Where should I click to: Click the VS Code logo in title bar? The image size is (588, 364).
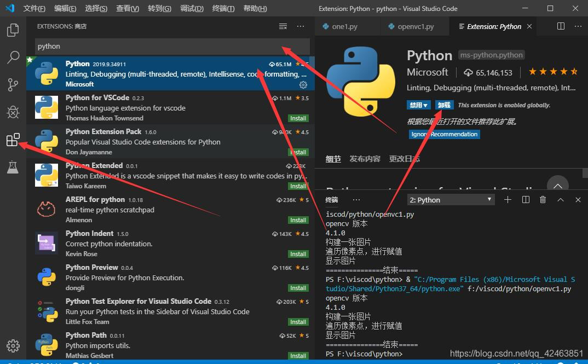[x=10, y=8]
